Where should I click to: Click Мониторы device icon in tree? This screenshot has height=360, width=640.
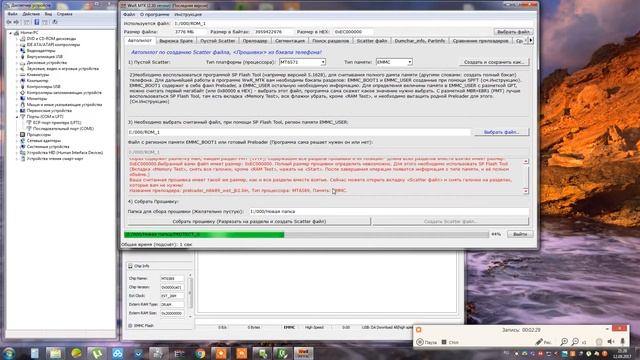(22, 99)
